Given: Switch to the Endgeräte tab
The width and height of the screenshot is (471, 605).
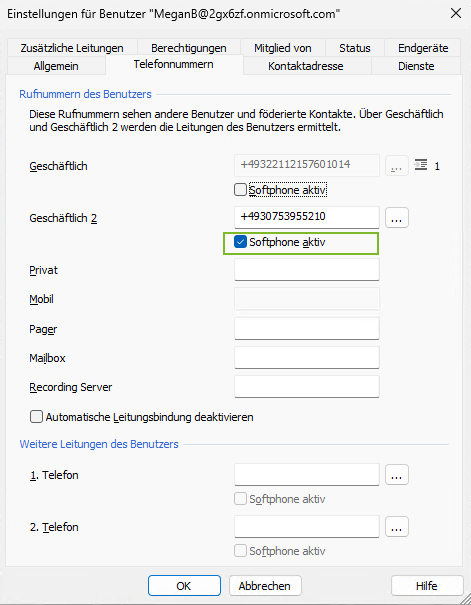Looking at the screenshot, I should coord(423,48).
